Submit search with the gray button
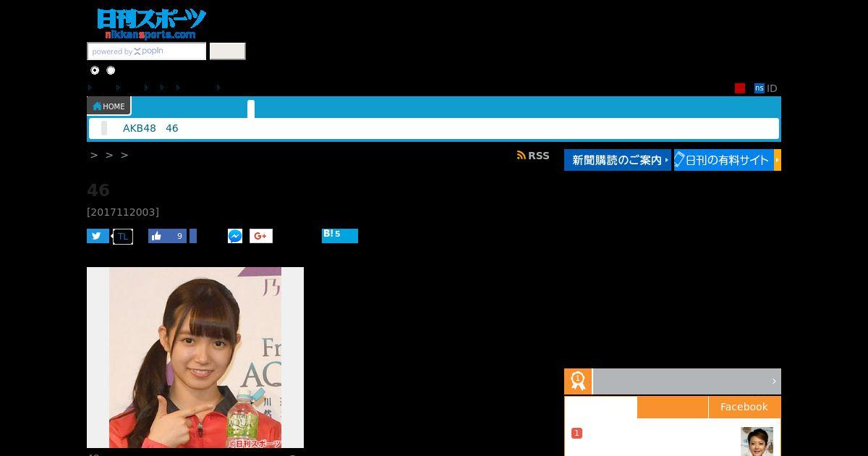This screenshot has height=456, width=868. [228, 51]
